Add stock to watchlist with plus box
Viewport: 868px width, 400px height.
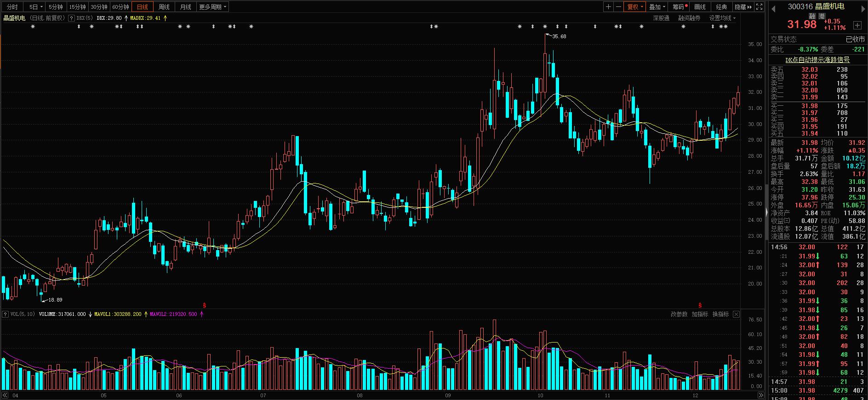pos(857,25)
